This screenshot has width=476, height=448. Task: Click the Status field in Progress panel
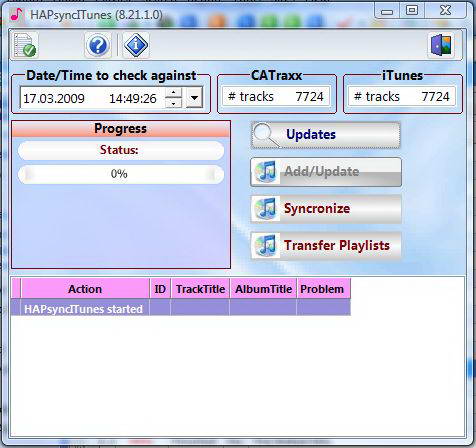click(x=121, y=150)
